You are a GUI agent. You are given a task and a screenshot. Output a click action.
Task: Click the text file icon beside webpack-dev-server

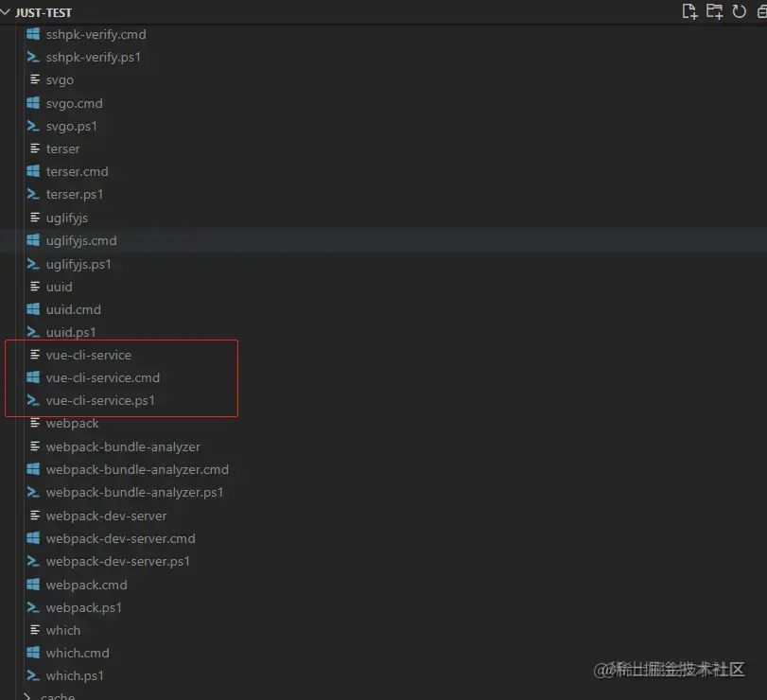[x=35, y=516]
